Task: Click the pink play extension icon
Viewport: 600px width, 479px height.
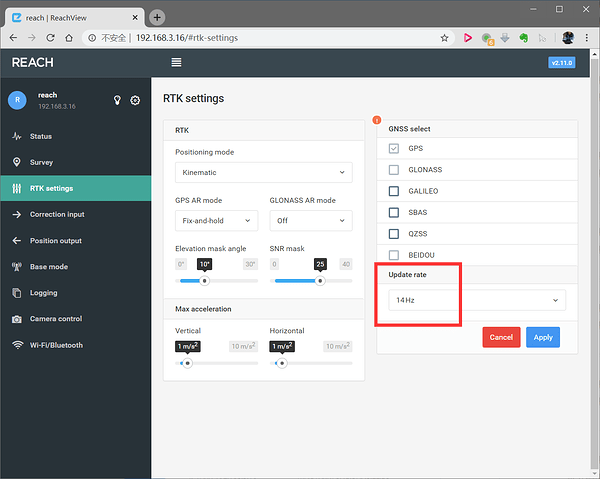Action: click(x=467, y=38)
